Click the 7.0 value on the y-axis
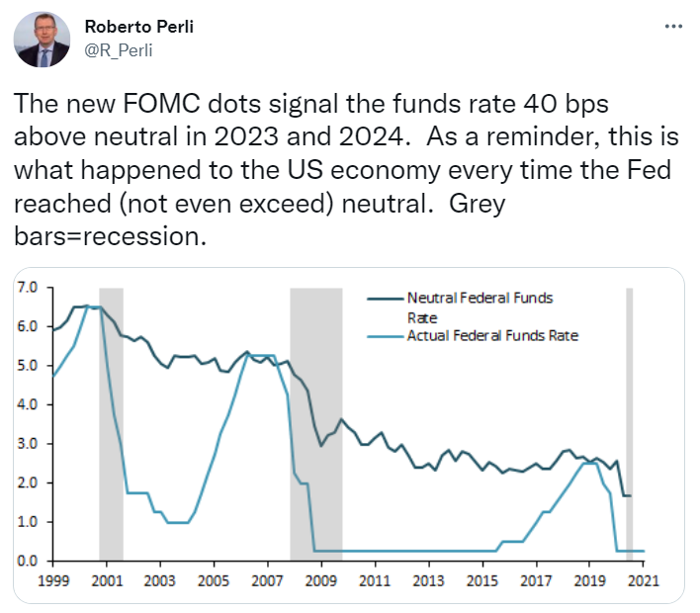Image resolution: width=700 pixels, height=613 pixels. pos(28,288)
